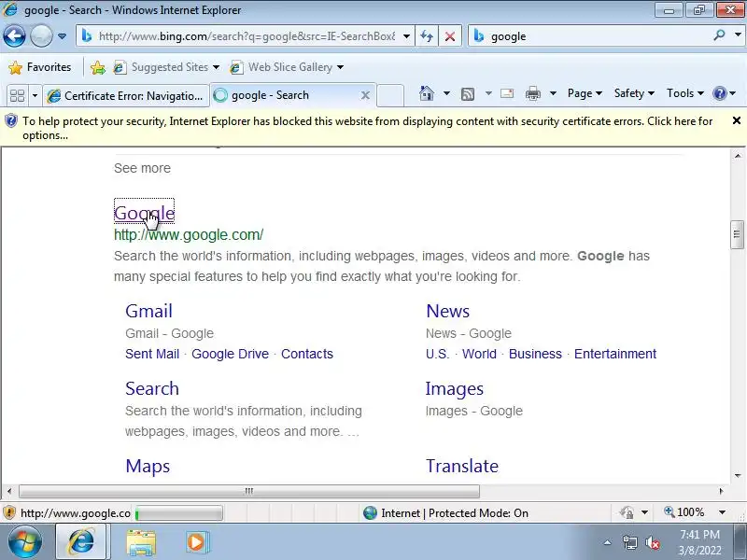Open the Translate sitelink
The width and height of the screenshot is (747, 560).
tap(462, 466)
